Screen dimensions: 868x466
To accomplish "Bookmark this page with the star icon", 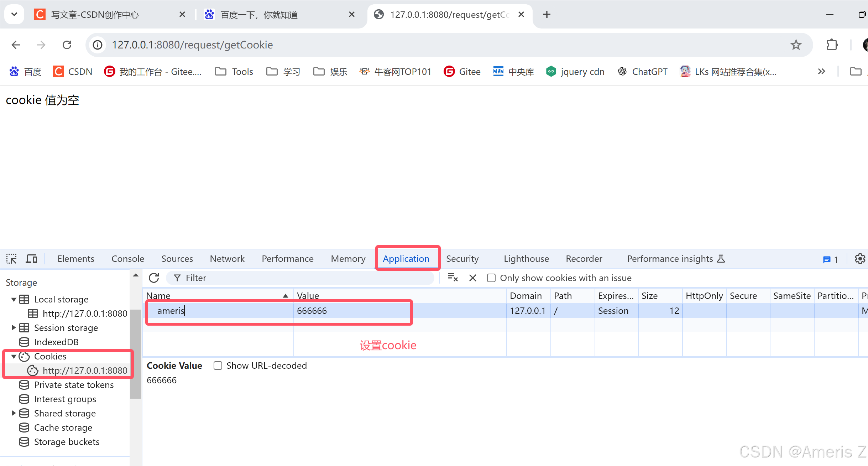I will tap(796, 45).
